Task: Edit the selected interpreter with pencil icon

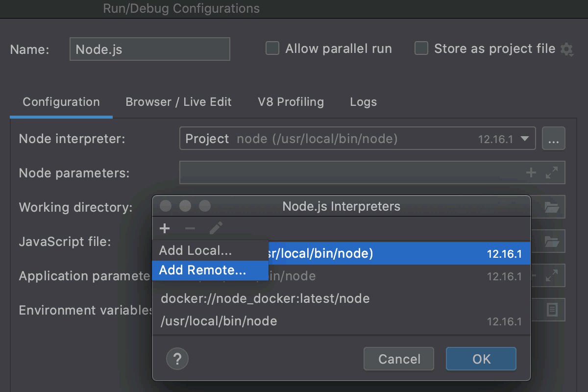Action: coord(216,228)
